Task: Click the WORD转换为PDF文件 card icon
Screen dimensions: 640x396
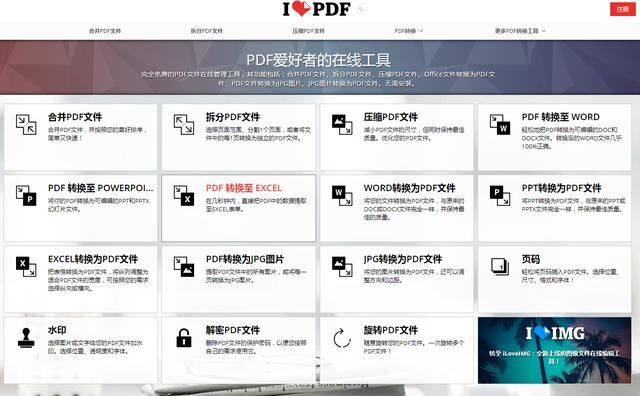Action: 342,195
